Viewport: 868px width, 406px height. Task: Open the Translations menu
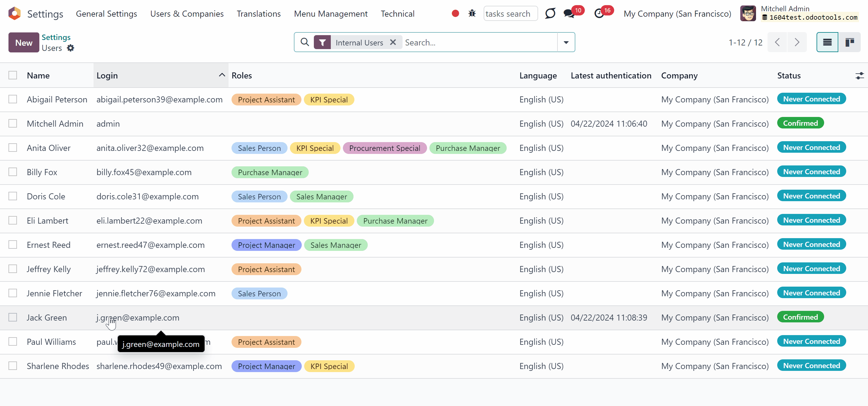(258, 14)
